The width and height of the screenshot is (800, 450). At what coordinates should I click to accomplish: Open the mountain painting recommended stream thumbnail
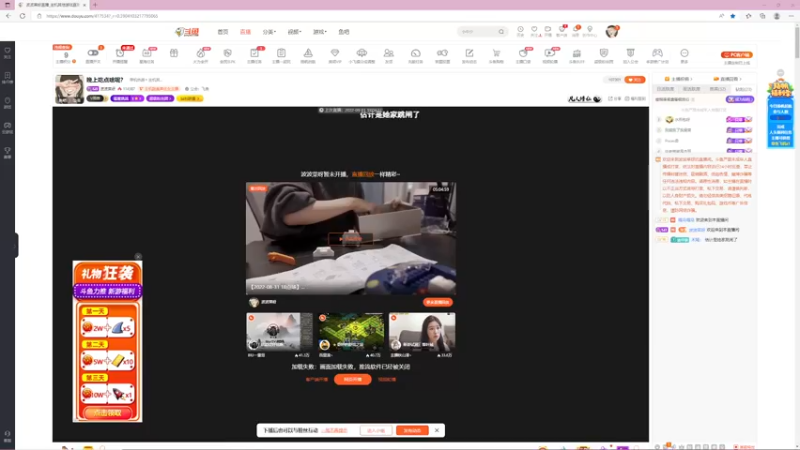coord(279,332)
